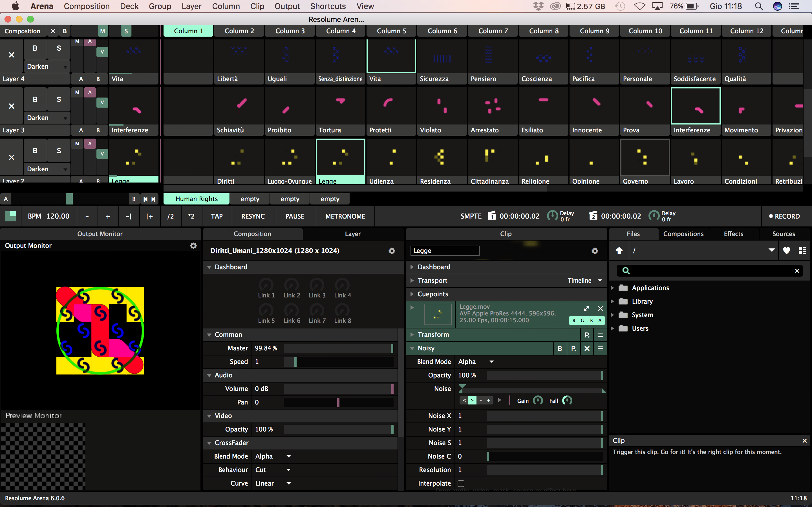Toggle Solo on Layer 4
Image resolution: width=812 pixels, height=507 pixels.
(x=59, y=48)
